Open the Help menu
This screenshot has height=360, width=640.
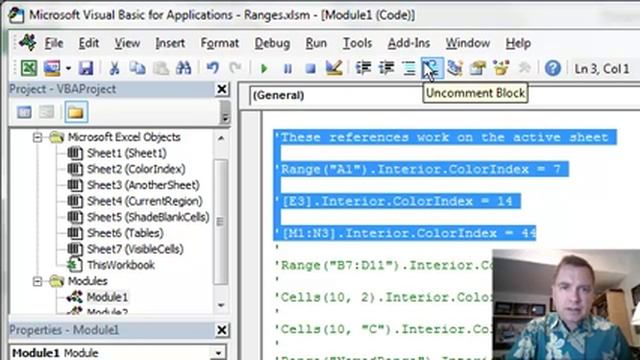(x=518, y=43)
